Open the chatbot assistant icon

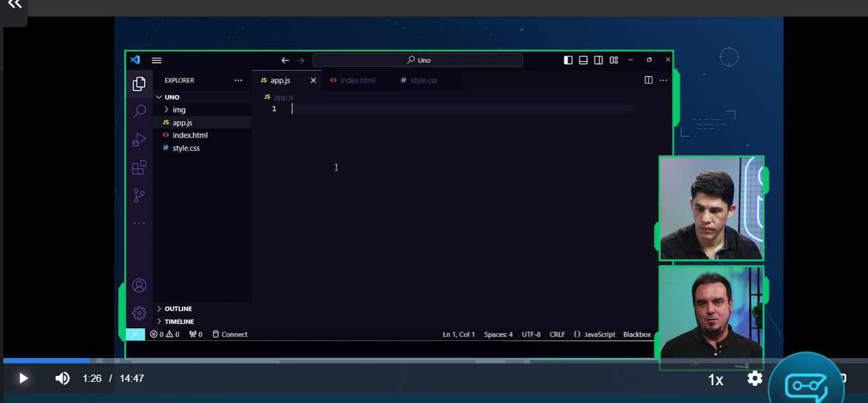coord(806,381)
